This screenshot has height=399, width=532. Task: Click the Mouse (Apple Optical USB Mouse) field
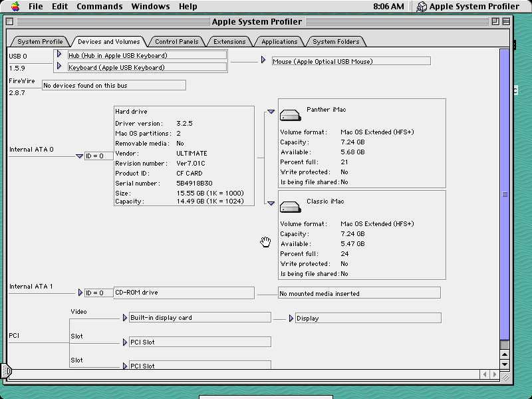351,61
